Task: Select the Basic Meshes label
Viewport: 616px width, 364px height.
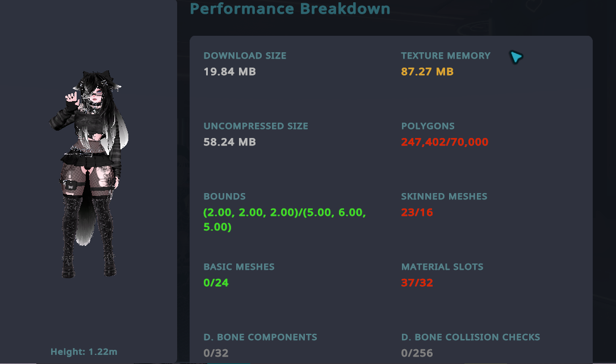Action: click(x=238, y=267)
